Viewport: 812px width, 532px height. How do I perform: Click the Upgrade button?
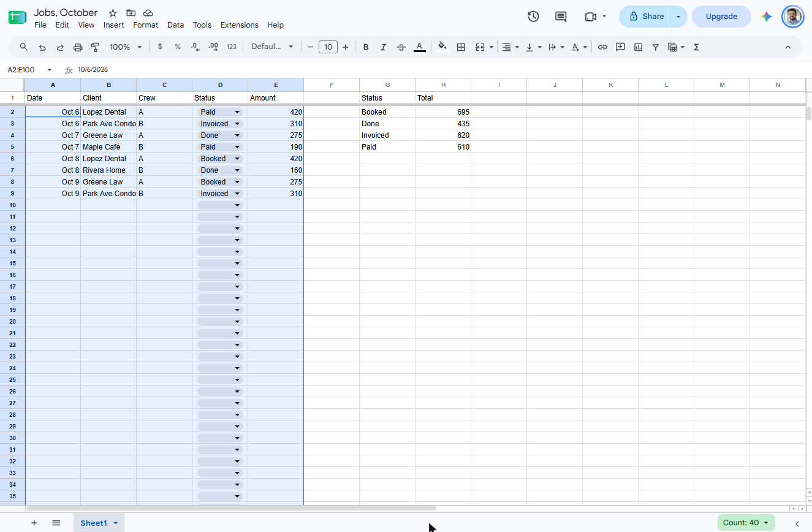point(721,17)
